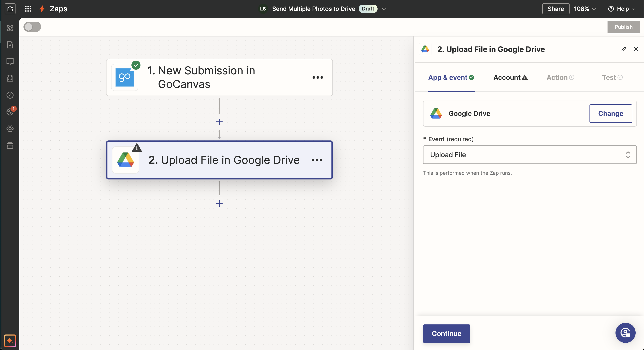Expand the Zap title dropdown chevron
The height and width of the screenshot is (350, 644).
click(384, 9)
